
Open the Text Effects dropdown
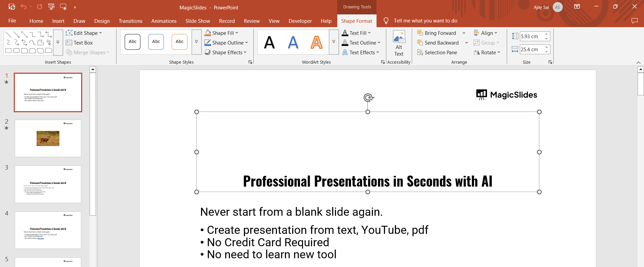pos(378,52)
